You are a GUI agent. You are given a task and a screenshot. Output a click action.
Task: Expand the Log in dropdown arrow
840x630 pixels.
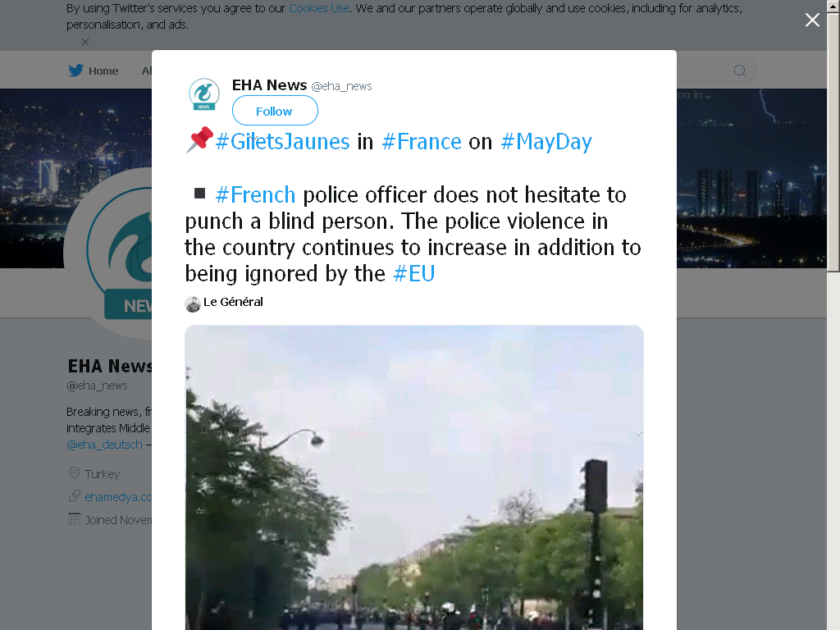(708, 97)
